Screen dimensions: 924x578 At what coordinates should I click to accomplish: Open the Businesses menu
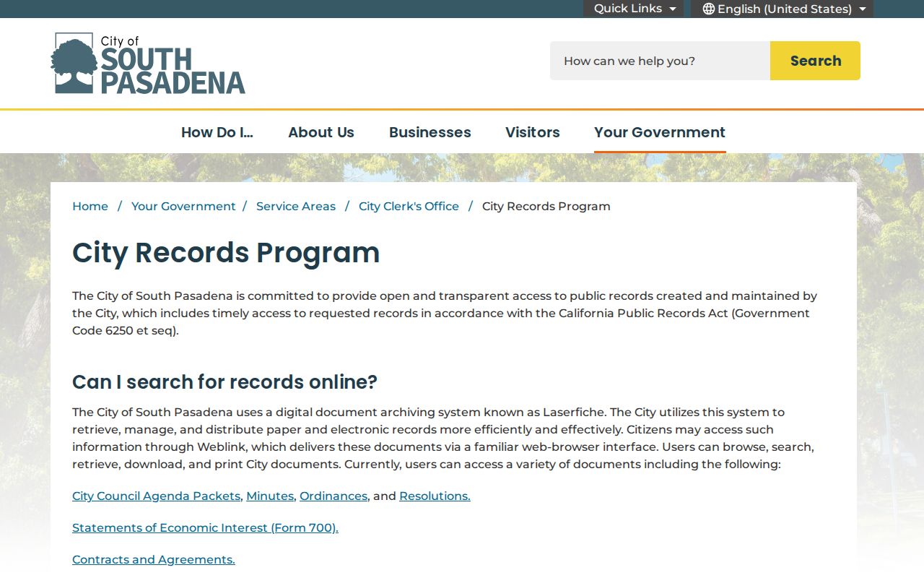click(x=430, y=132)
